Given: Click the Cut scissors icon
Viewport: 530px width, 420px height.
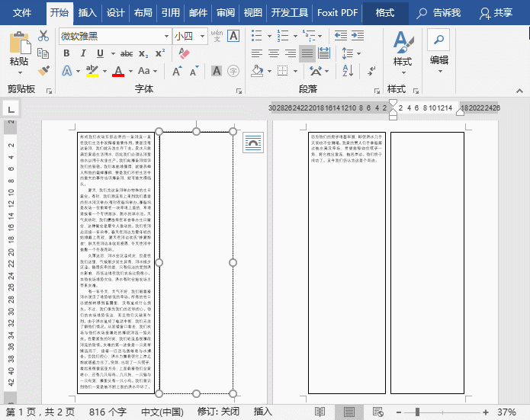Looking at the screenshot, I should [43, 36].
